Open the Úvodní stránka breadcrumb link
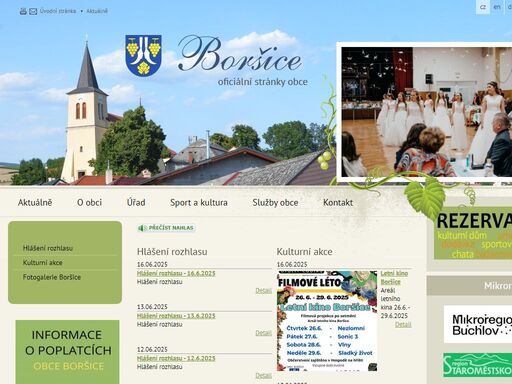Viewport: 512px width, 384px height. click(x=58, y=11)
